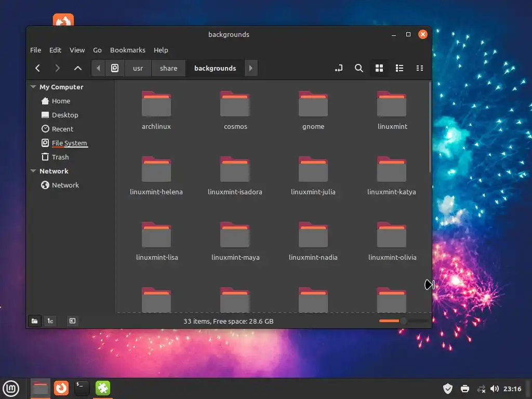This screenshot has width=532, height=399.
Task: Select the linuxmint-katya folder
Action: (x=392, y=176)
